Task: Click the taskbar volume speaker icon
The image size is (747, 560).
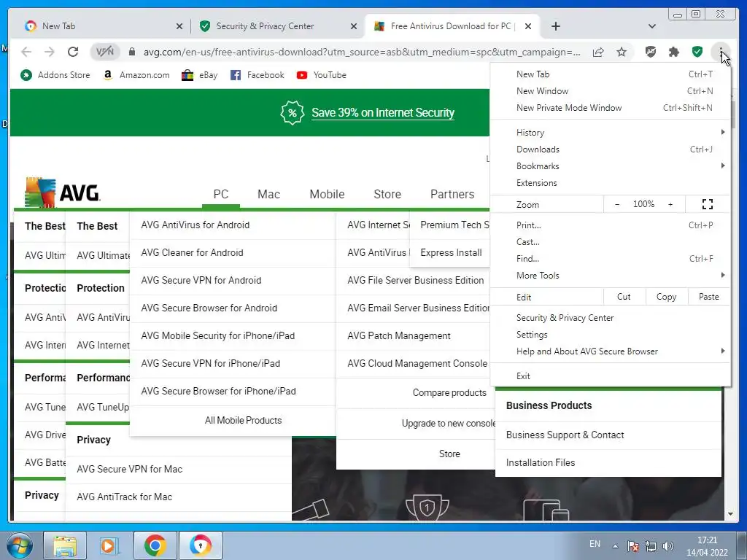Action: point(668,546)
